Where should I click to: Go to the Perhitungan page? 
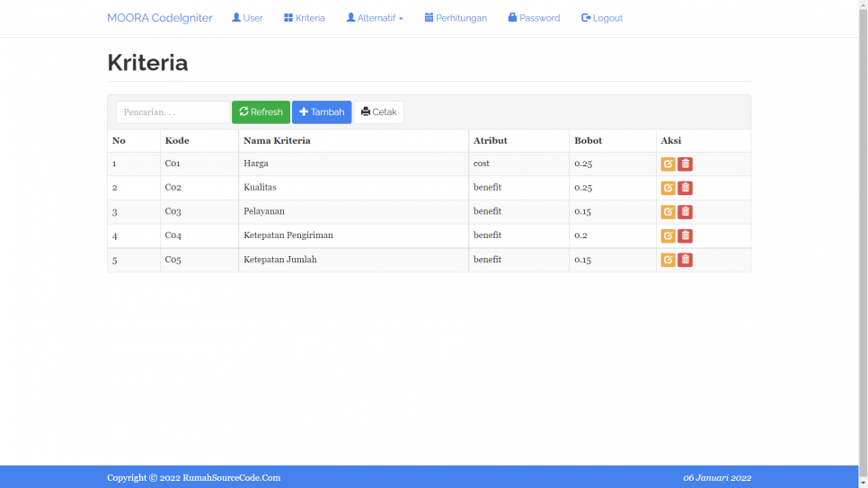tap(456, 18)
